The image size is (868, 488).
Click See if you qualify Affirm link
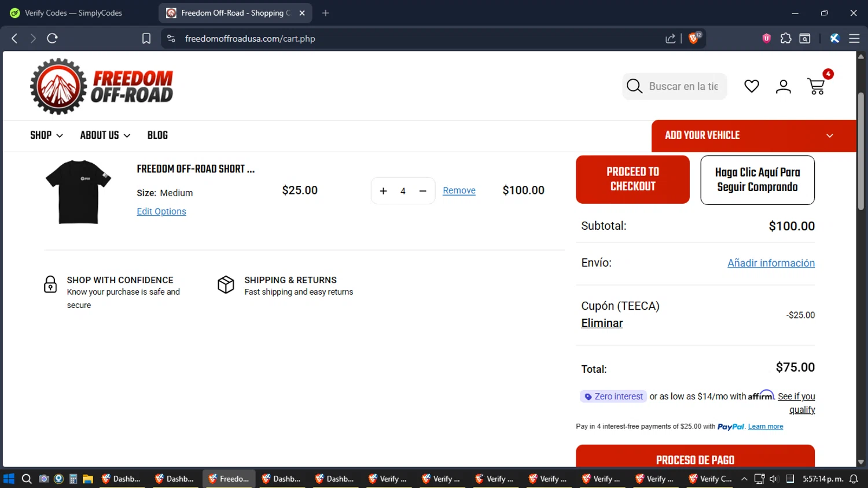[797, 403]
